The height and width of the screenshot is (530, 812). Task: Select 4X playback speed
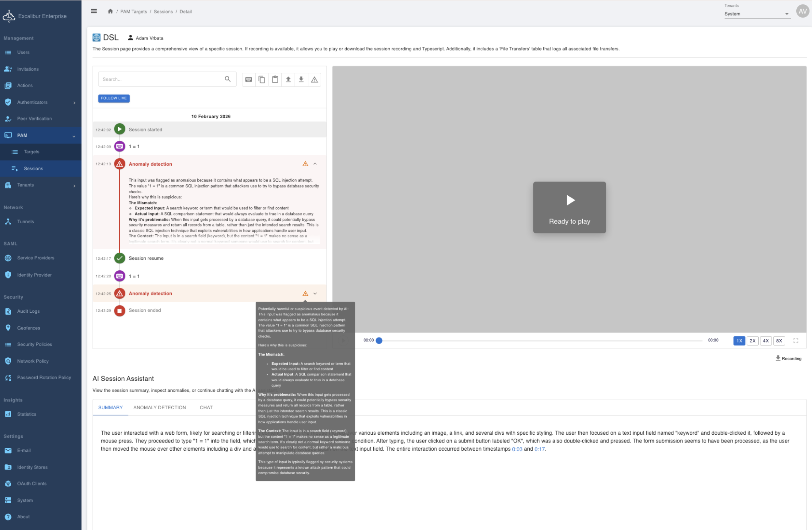pos(766,340)
